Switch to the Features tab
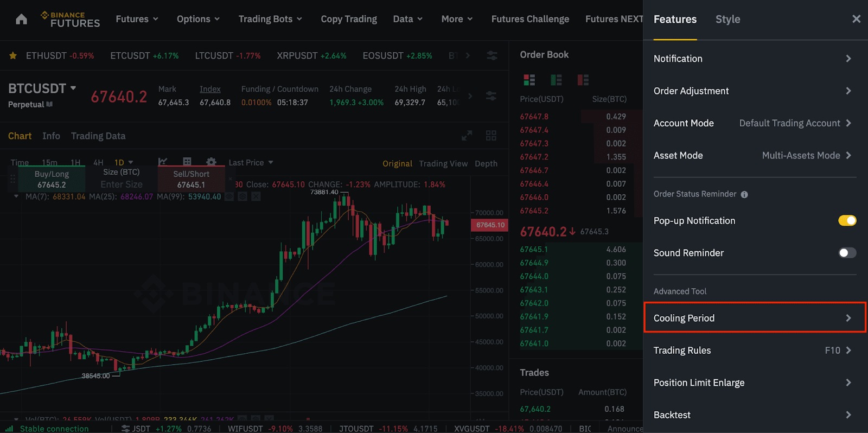 click(x=675, y=19)
